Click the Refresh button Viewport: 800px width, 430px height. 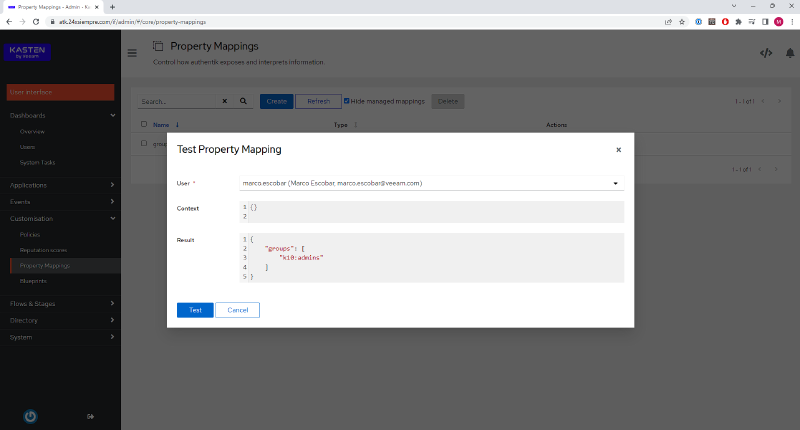318,102
